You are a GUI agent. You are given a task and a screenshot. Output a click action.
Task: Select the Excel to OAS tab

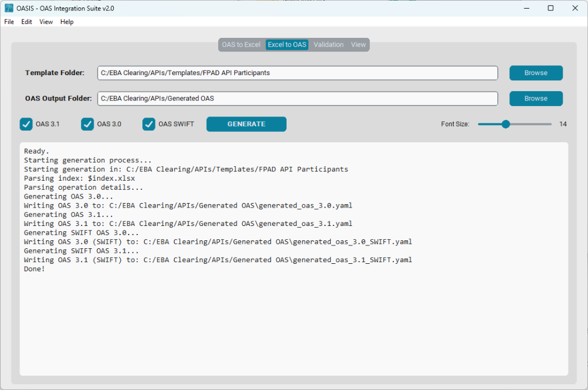[287, 44]
